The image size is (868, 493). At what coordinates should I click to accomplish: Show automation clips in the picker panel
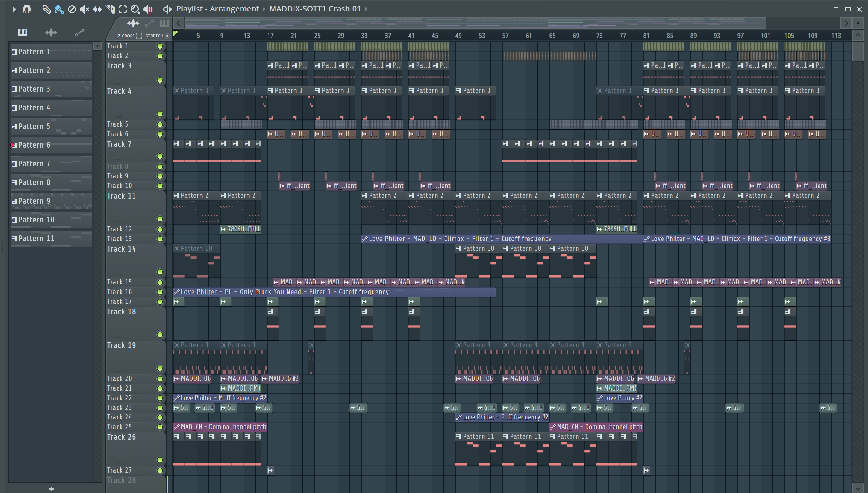coord(80,33)
